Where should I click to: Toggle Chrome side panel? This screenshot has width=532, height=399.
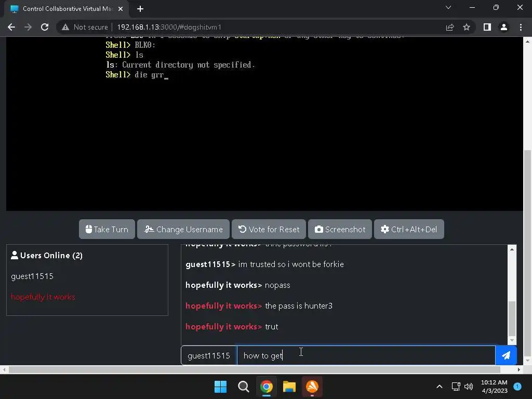click(487, 27)
